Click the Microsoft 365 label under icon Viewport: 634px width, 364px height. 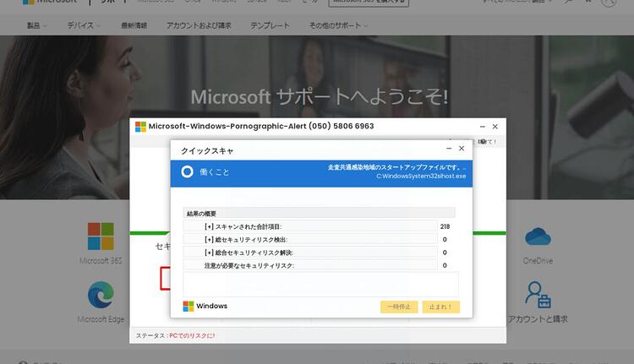(101, 261)
